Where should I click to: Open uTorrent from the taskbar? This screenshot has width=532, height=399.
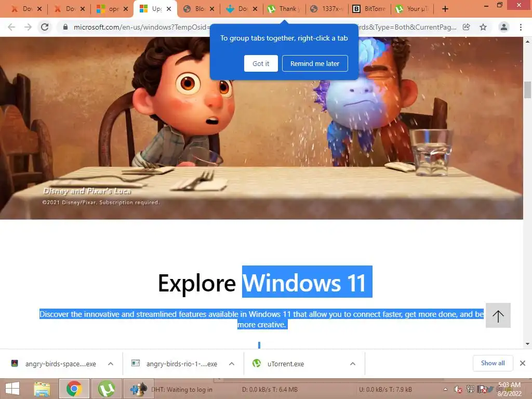pyautogui.click(x=107, y=389)
